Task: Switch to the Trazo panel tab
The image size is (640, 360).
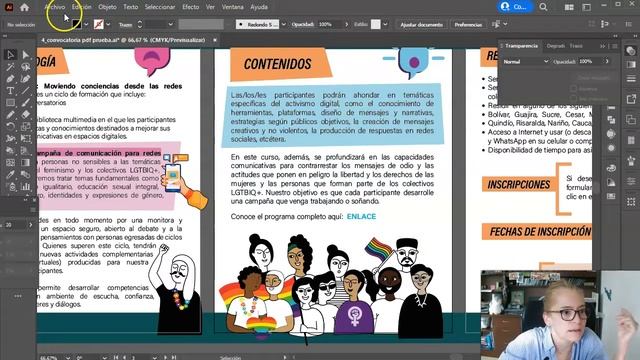Action: tap(576, 46)
